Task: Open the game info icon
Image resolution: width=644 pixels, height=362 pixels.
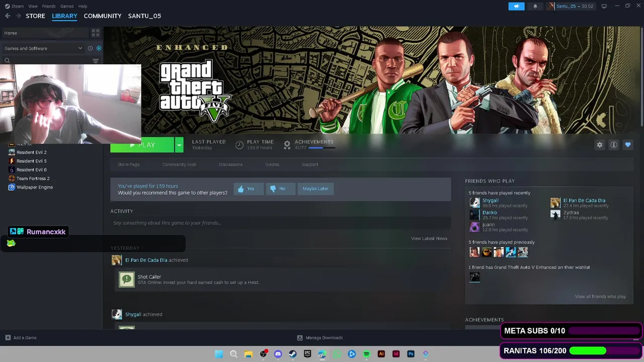Action: [x=614, y=145]
